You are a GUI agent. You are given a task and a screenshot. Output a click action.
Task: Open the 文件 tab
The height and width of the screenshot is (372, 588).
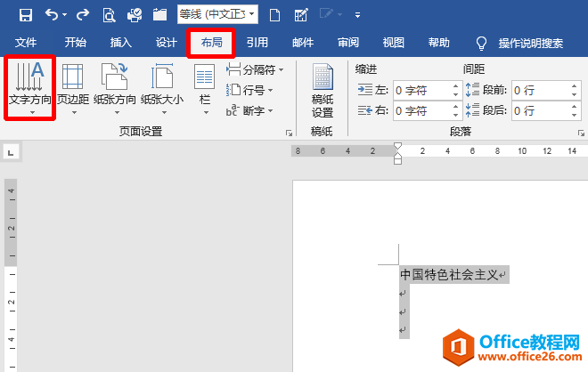[x=26, y=43]
